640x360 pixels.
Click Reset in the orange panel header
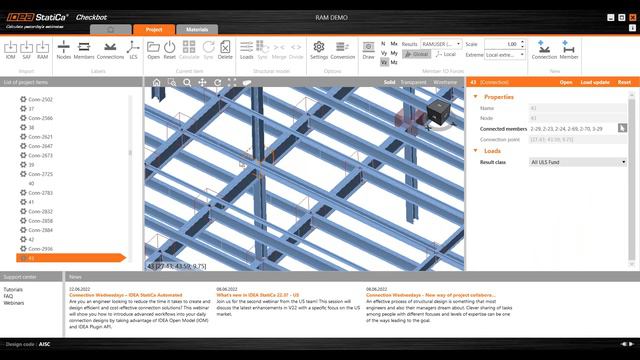tap(624, 82)
